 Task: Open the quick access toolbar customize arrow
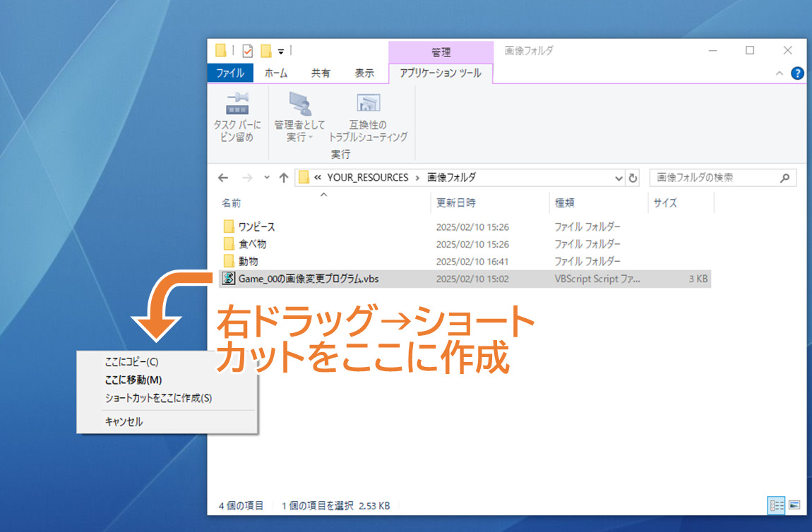281,52
